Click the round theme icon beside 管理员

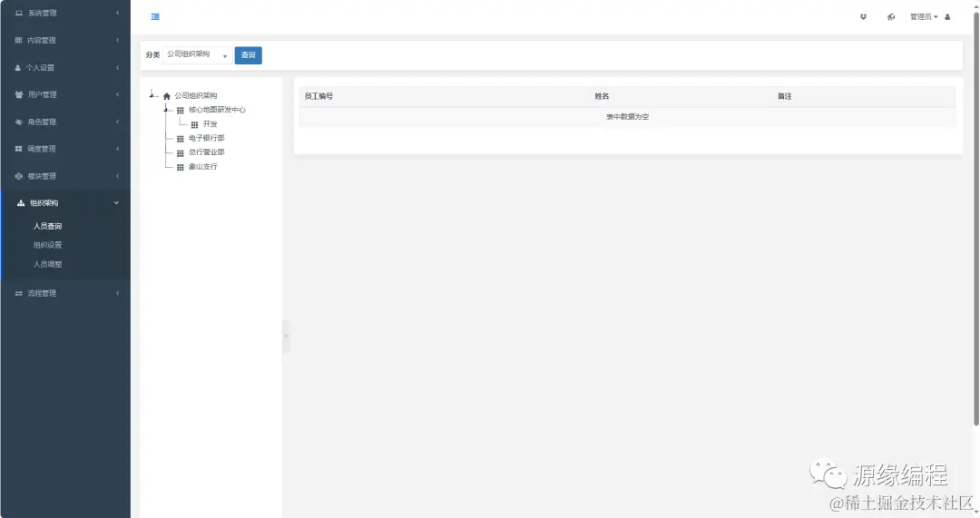(891, 17)
